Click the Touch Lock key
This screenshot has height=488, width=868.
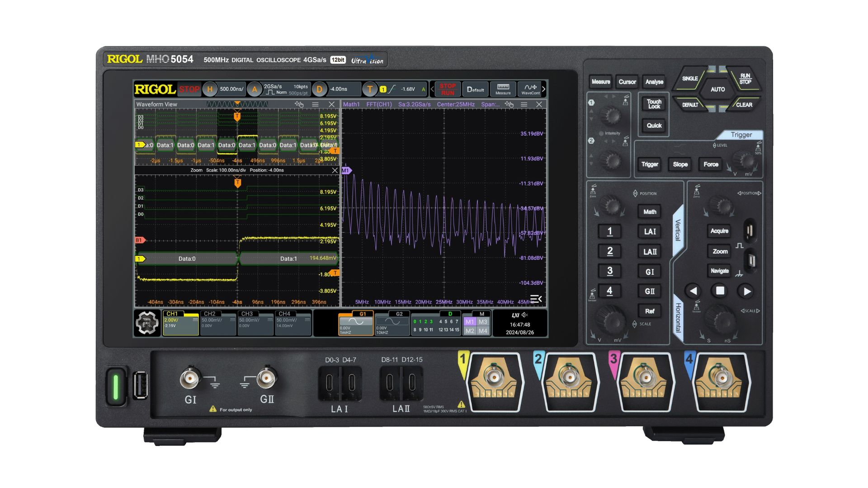click(654, 104)
